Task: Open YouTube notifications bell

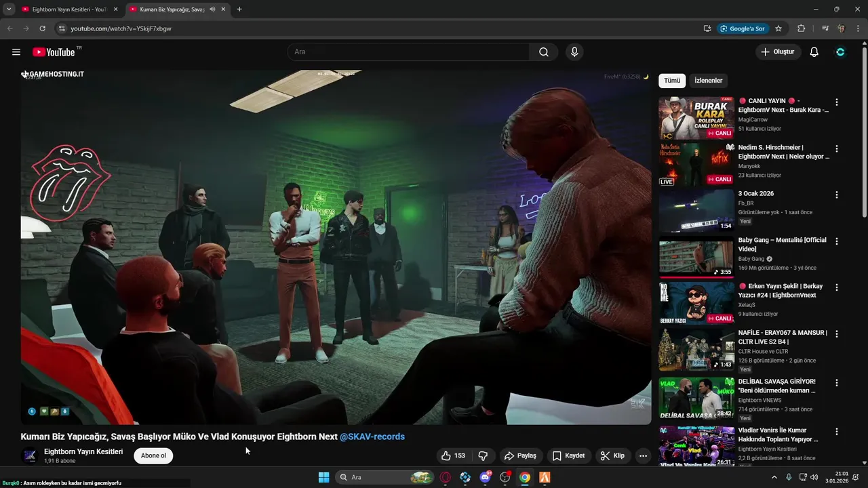Action: 814,52
